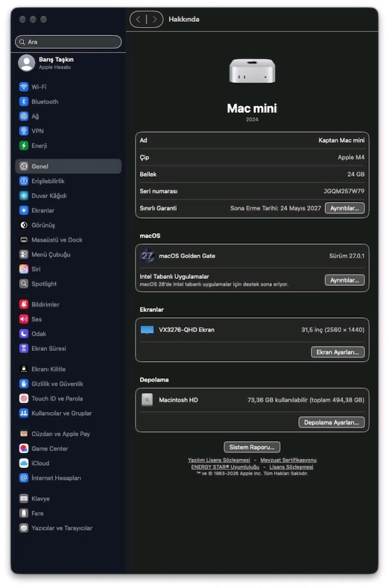Click the 31,5 inç (2560 × 1440) text
The height and width of the screenshot is (588, 389).
coord(333,330)
